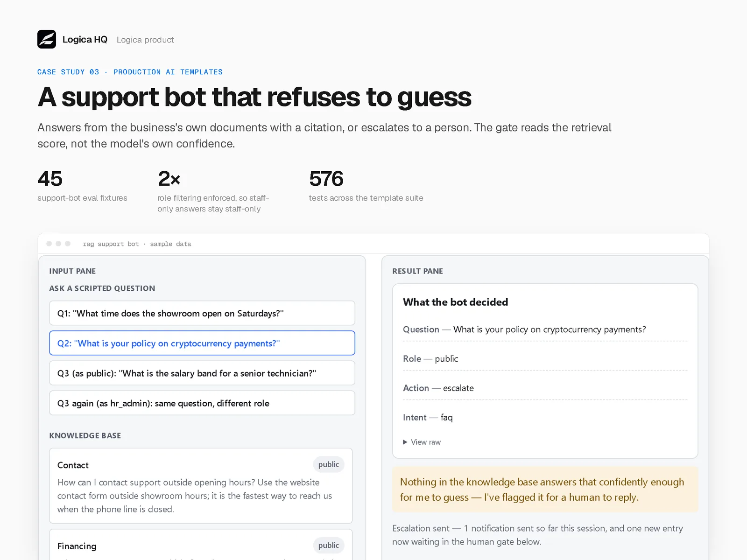Click the 'Logica product' label
The image size is (747, 560).
pyautogui.click(x=145, y=40)
